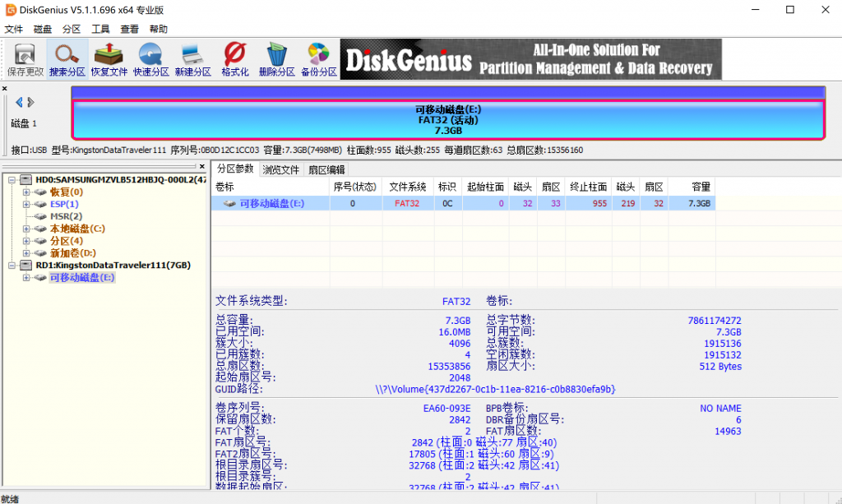Start 搜索分区 partition search from toolbar
The width and height of the screenshot is (842, 504).
(x=67, y=59)
